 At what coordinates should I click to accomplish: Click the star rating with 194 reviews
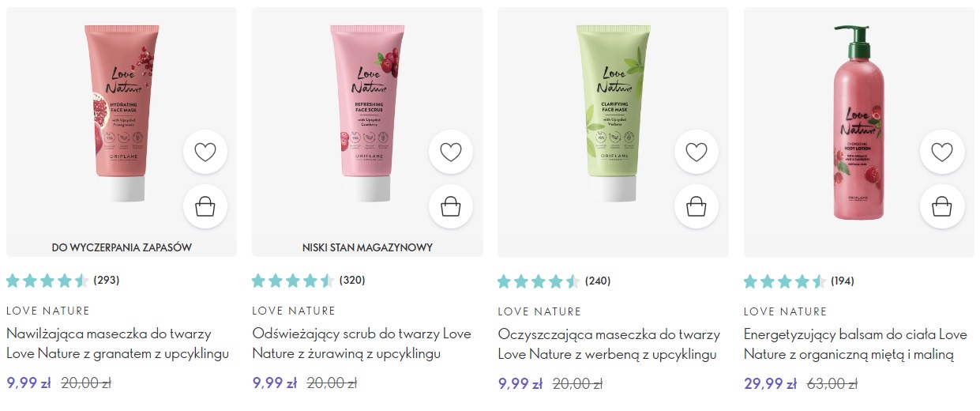[799, 281]
